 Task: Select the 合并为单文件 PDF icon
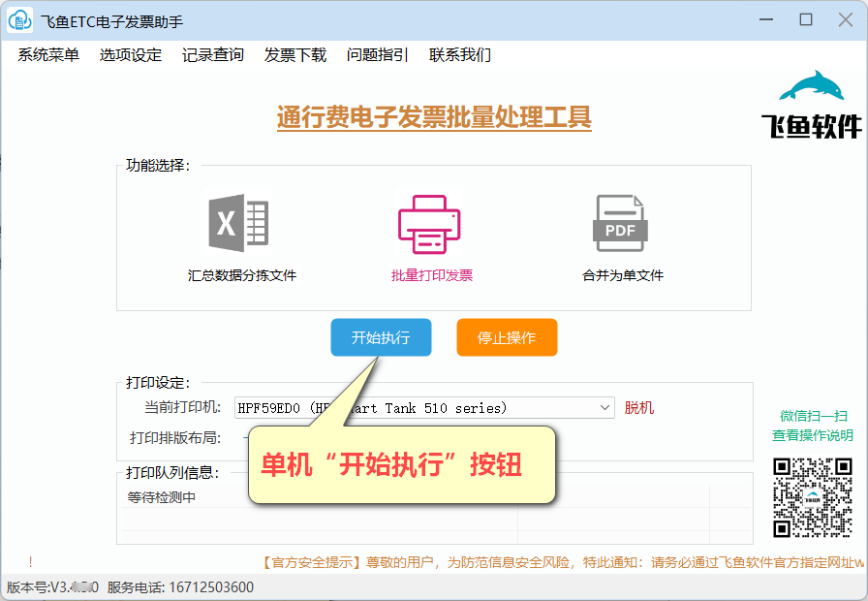click(621, 221)
